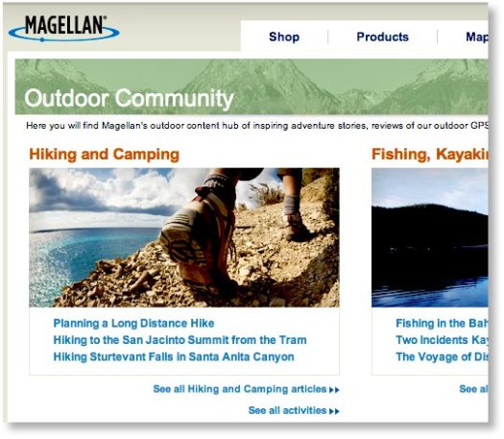
Task: Click the See all link under Fishing
Action: click(473, 389)
